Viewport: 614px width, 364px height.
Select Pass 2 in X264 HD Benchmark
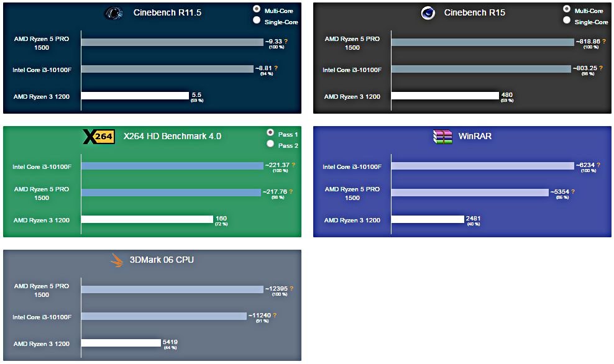(x=270, y=143)
